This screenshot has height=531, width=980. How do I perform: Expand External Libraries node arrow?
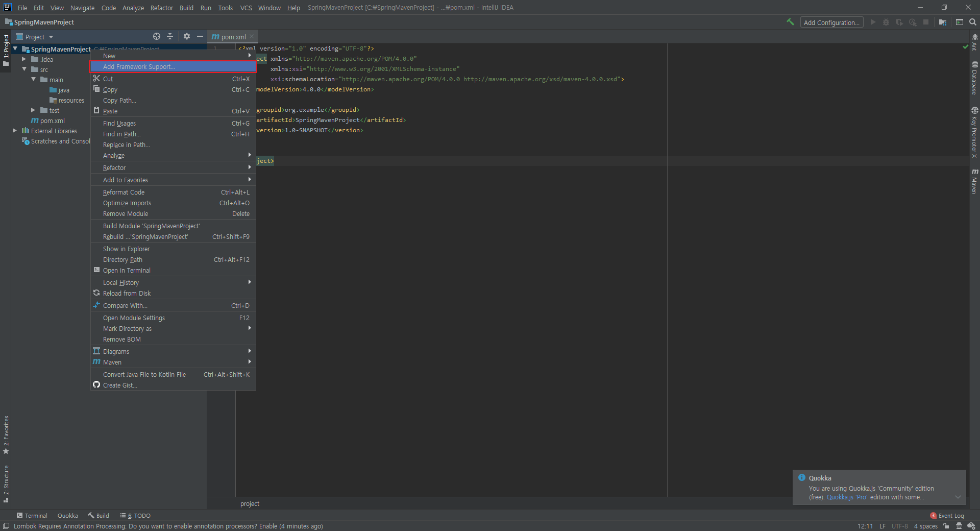[15, 131]
